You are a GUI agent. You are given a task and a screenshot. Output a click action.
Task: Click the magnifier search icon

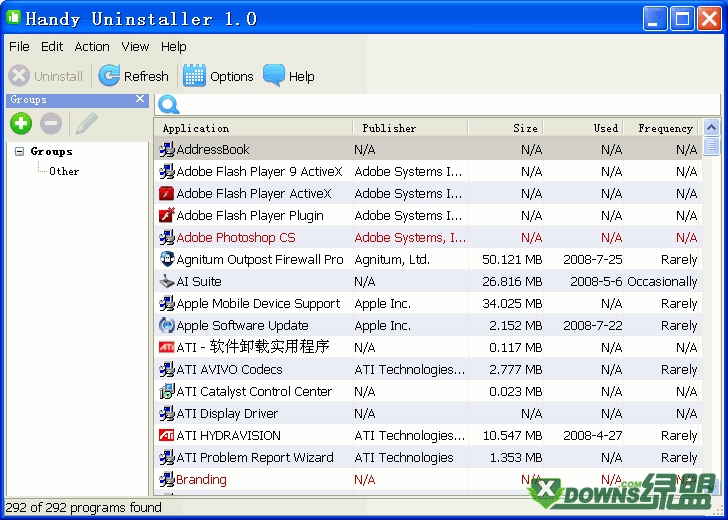point(168,104)
